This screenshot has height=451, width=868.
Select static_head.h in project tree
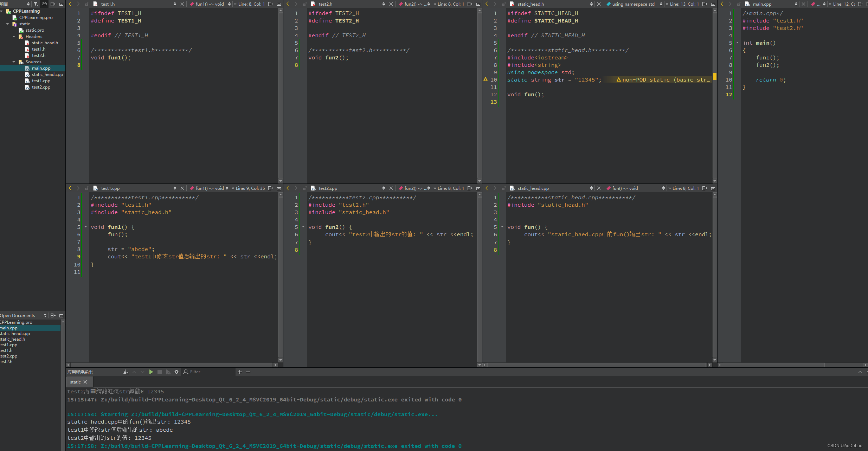tap(45, 43)
